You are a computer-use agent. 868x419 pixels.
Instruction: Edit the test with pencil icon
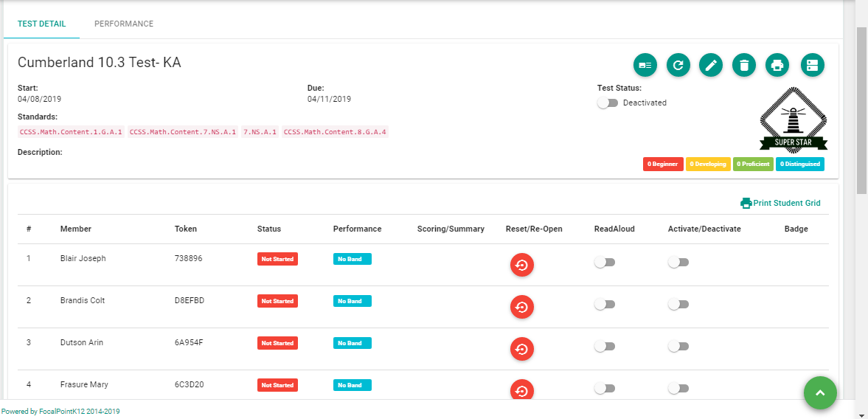pyautogui.click(x=711, y=66)
